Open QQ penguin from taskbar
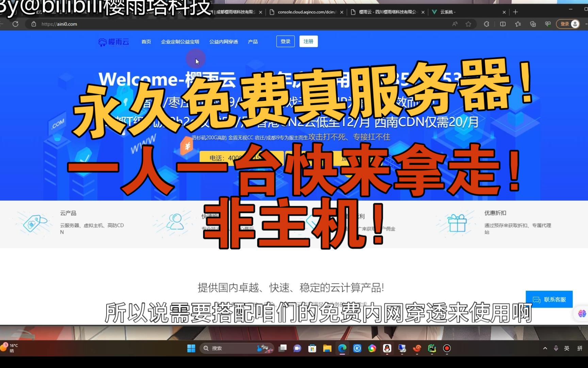The image size is (588, 368). tap(387, 348)
